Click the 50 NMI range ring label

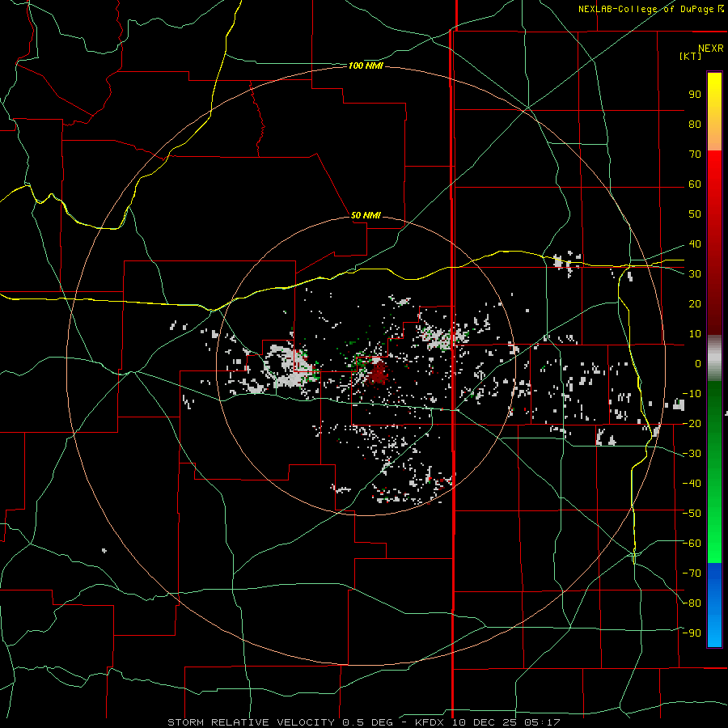pyautogui.click(x=366, y=215)
